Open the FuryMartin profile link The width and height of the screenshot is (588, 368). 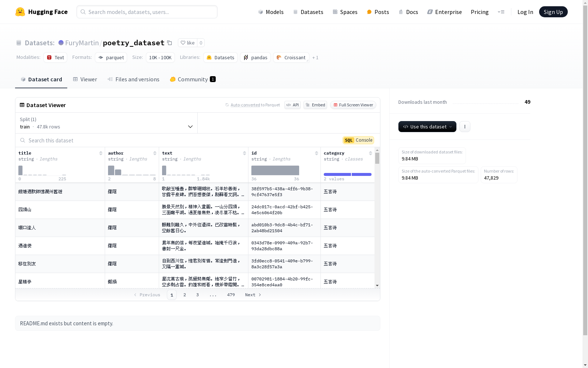click(x=82, y=43)
